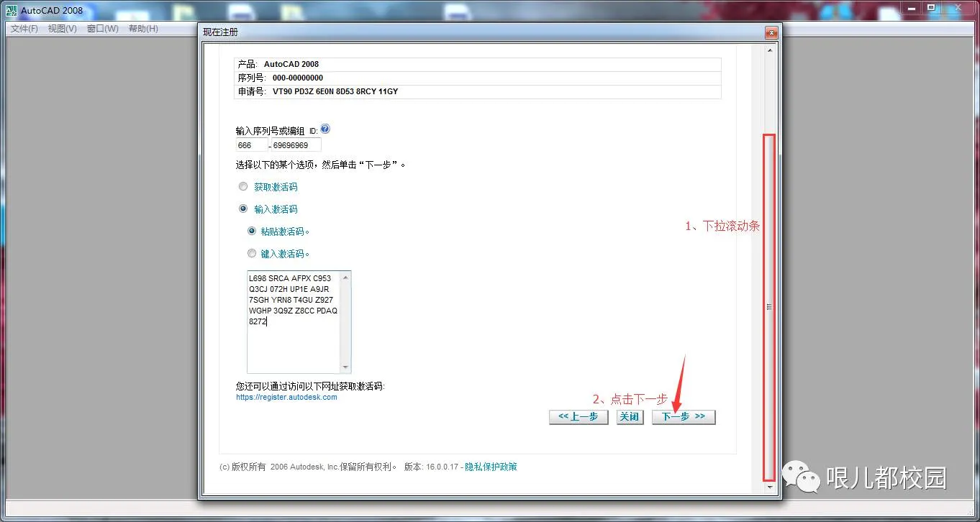Open the 文件(F) menu
This screenshot has height=522, width=980.
(x=24, y=29)
